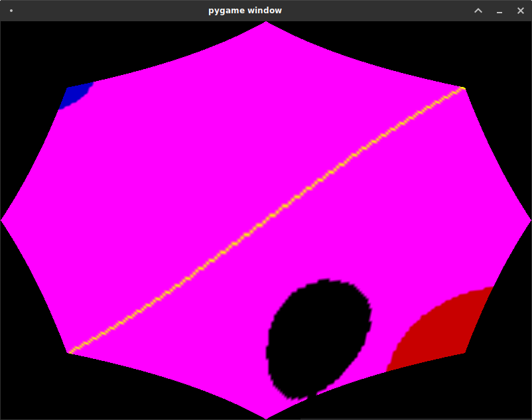
Task: Click inside the black oval blob
Action: click(318, 337)
